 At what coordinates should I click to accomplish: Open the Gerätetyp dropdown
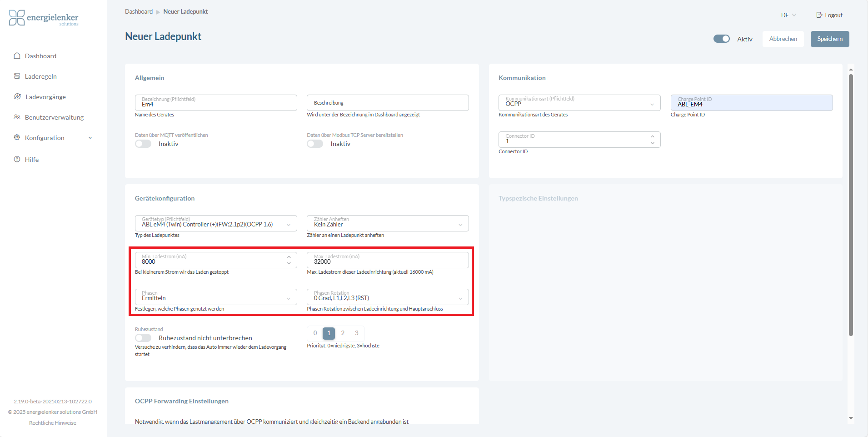click(x=216, y=223)
